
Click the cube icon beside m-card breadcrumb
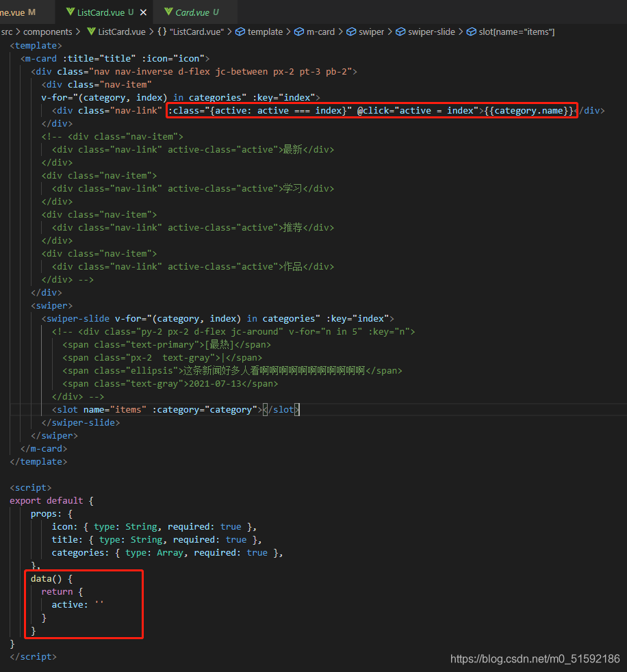299,31
